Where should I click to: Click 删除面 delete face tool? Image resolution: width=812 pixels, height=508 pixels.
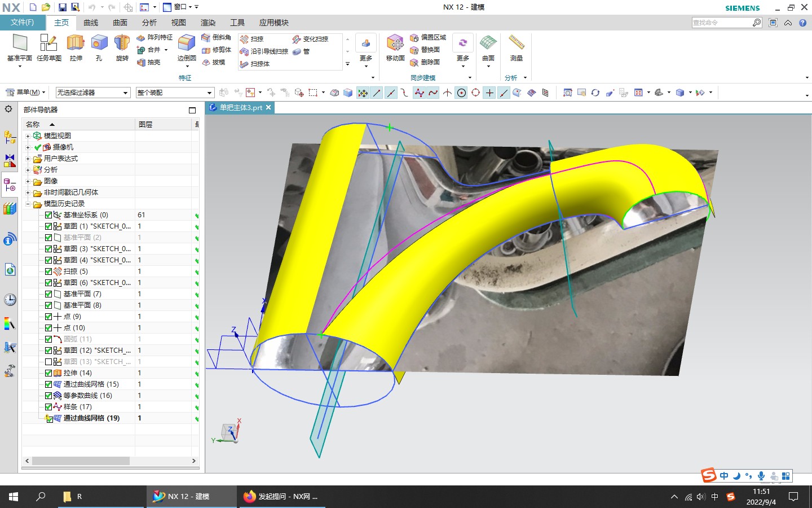coord(425,62)
